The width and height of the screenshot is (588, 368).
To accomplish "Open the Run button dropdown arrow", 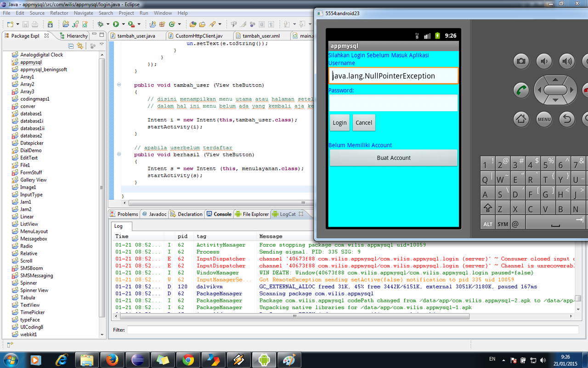I will tap(123, 24).
